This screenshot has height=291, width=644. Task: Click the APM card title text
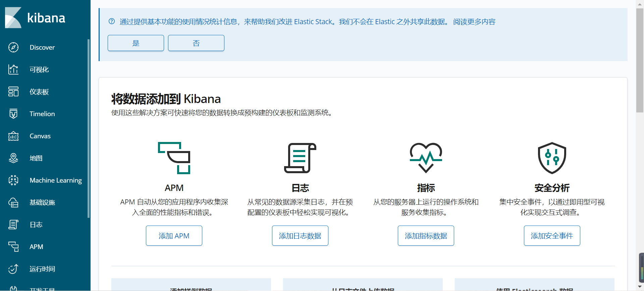(174, 188)
